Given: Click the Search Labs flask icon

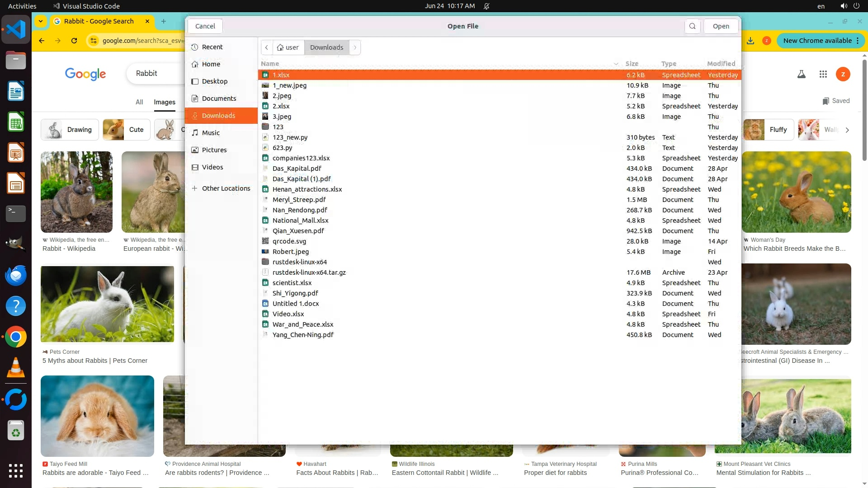Looking at the screenshot, I should tap(802, 74).
